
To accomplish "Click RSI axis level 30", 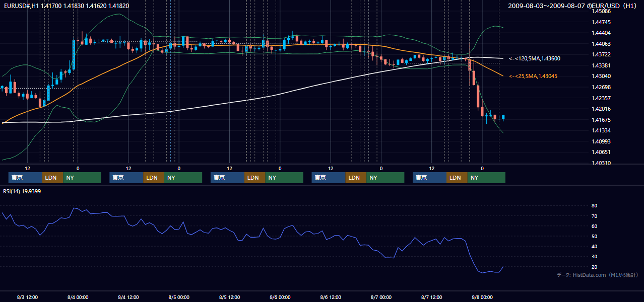I will (595, 257).
